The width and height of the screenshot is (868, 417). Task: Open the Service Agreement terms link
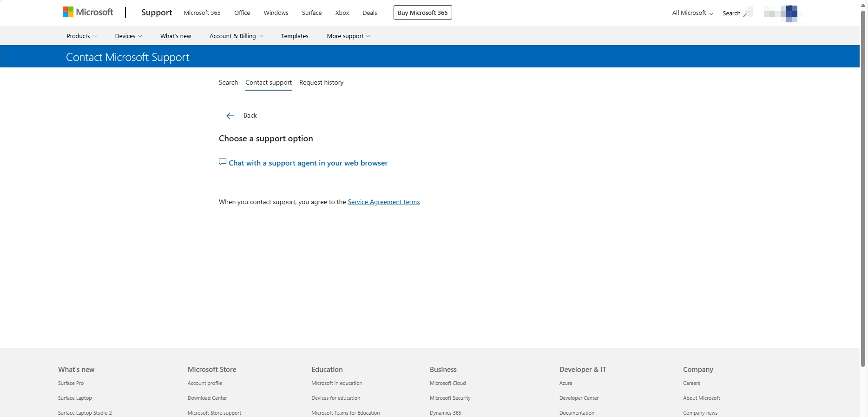(384, 202)
